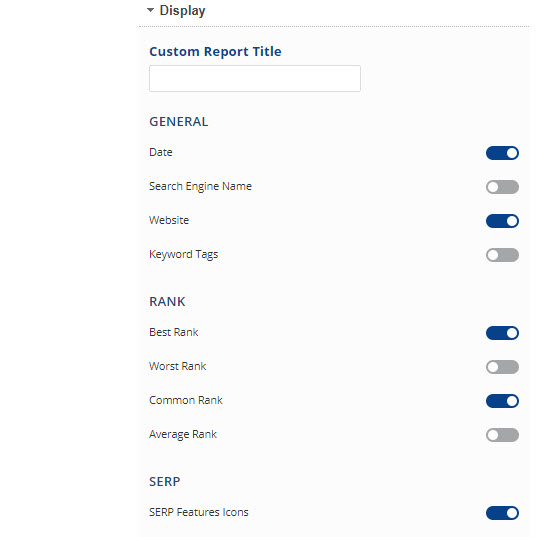549x537 pixels.
Task: Enable the Search Engine Name toggle
Action: tap(502, 187)
